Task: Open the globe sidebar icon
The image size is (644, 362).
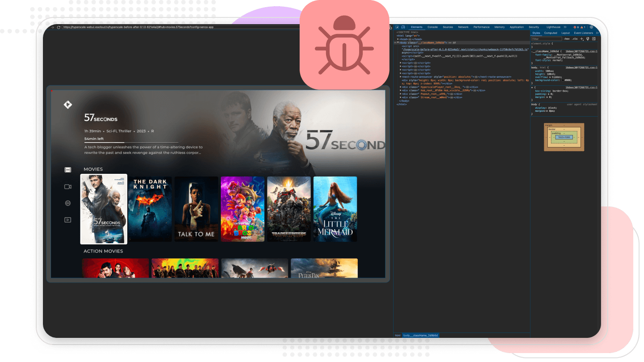Action: [68, 203]
